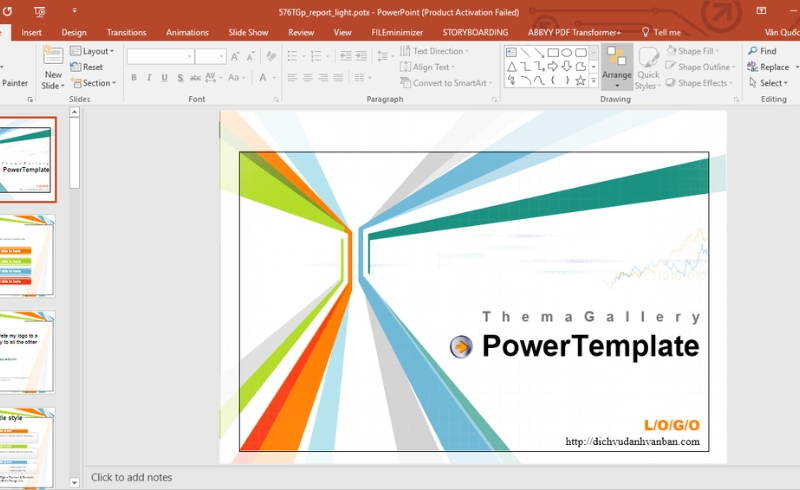Toggle right text alignment

(323, 78)
